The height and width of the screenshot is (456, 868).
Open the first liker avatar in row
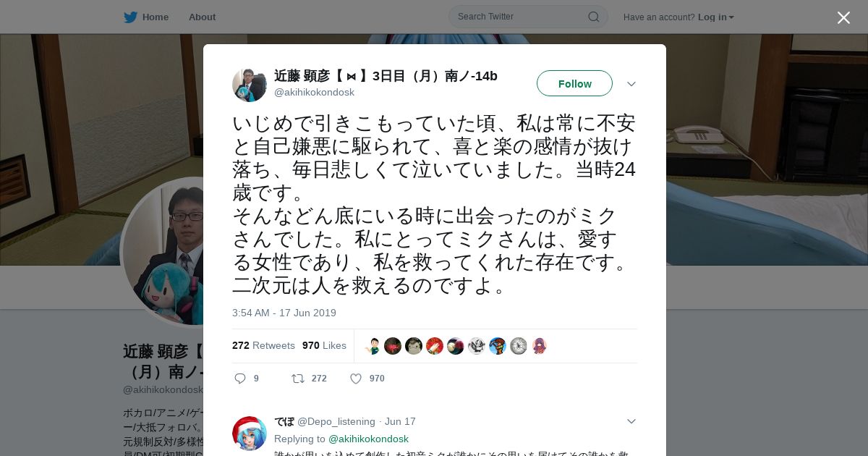pos(373,346)
